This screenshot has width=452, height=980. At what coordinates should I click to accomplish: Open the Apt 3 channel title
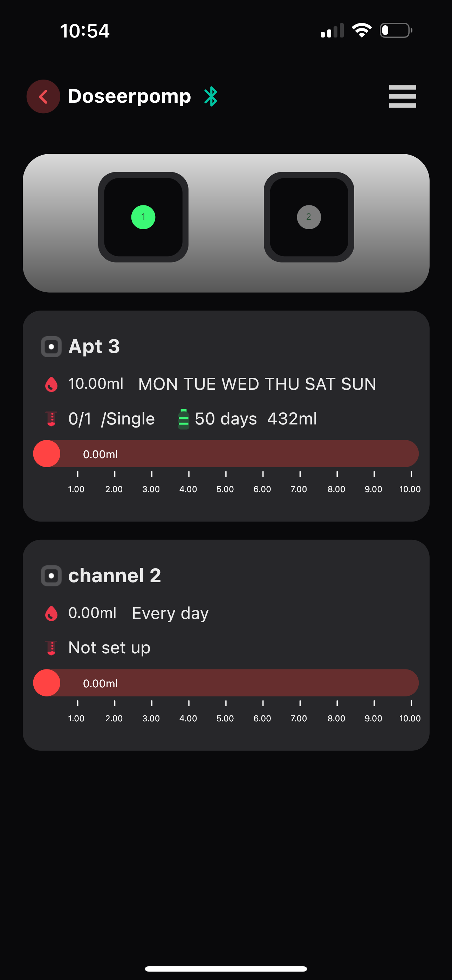tap(94, 346)
